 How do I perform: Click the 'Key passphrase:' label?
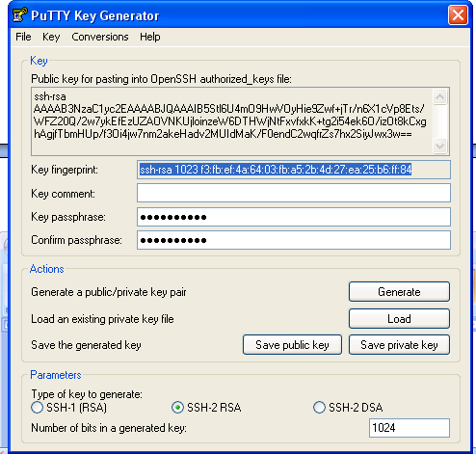tap(68, 217)
